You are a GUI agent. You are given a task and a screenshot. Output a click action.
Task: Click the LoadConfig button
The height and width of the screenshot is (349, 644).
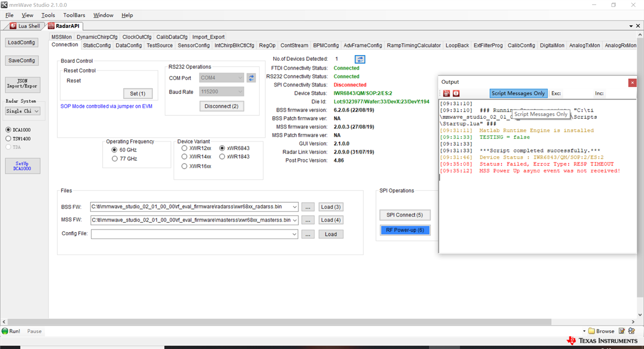click(x=21, y=42)
